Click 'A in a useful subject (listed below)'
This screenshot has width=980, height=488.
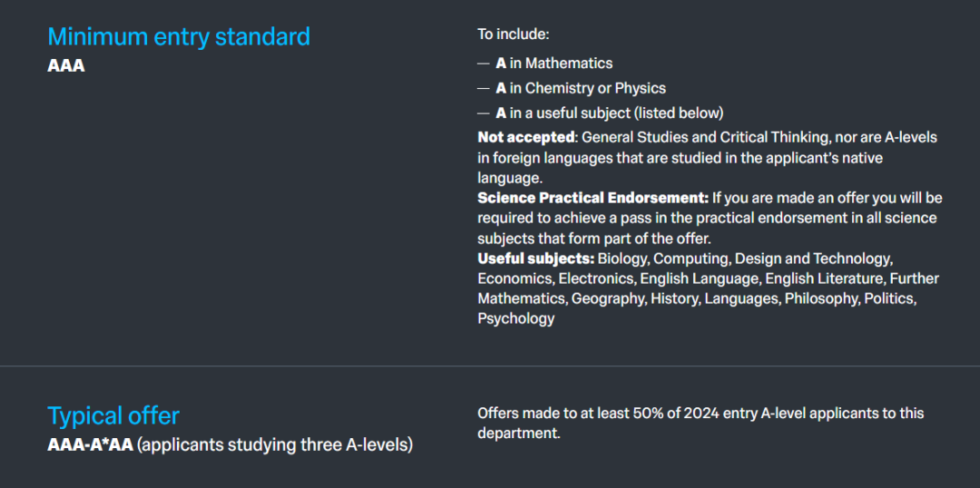pos(610,113)
